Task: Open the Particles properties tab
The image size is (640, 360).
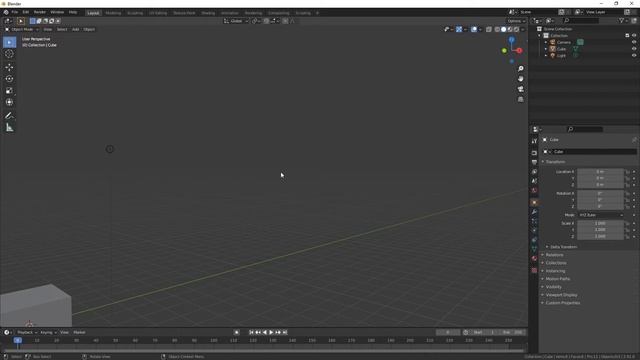Action: (534, 221)
